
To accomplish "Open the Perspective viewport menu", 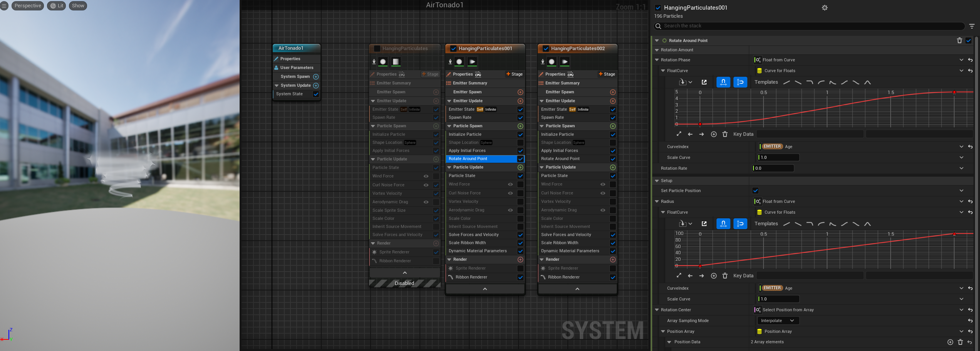I will 27,6.
